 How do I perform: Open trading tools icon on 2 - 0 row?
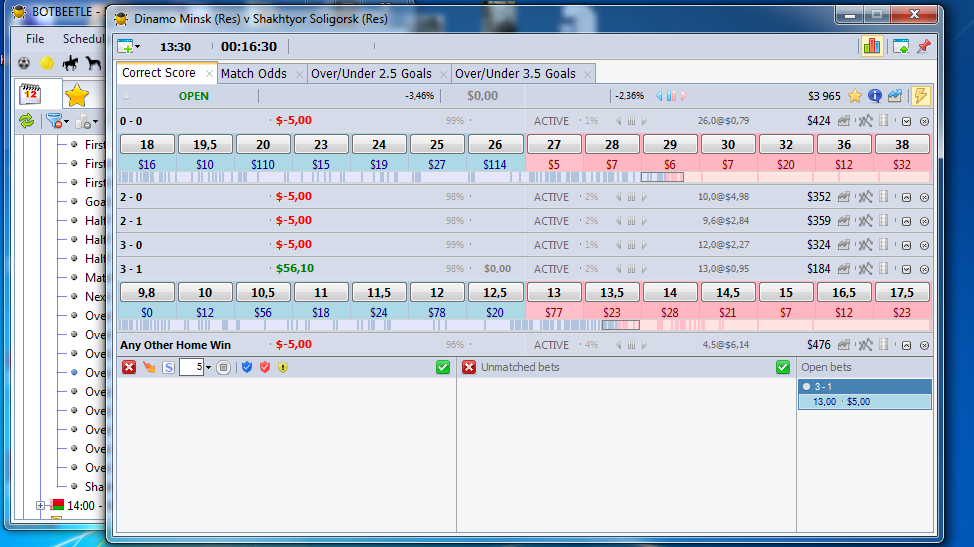865,197
